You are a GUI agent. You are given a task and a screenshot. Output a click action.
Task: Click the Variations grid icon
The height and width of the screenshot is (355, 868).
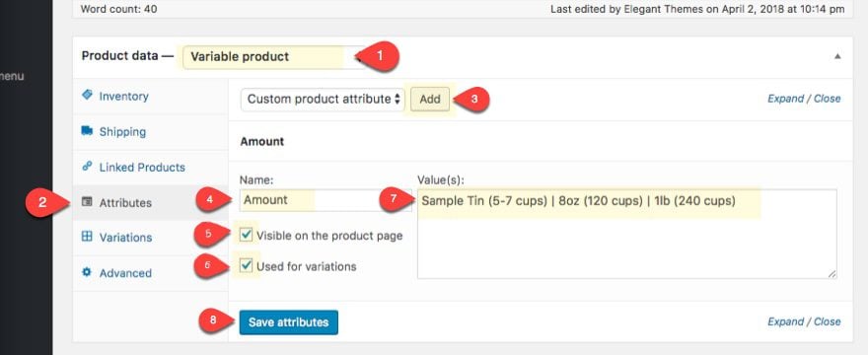click(87, 237)
